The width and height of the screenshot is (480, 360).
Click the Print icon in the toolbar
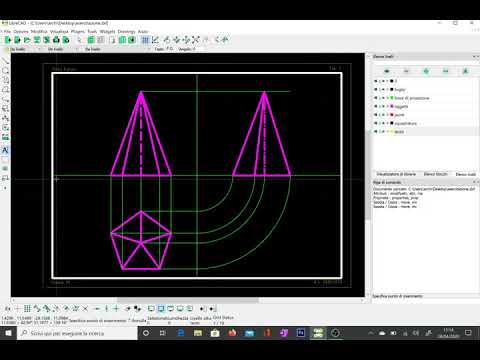coord(56,40)
